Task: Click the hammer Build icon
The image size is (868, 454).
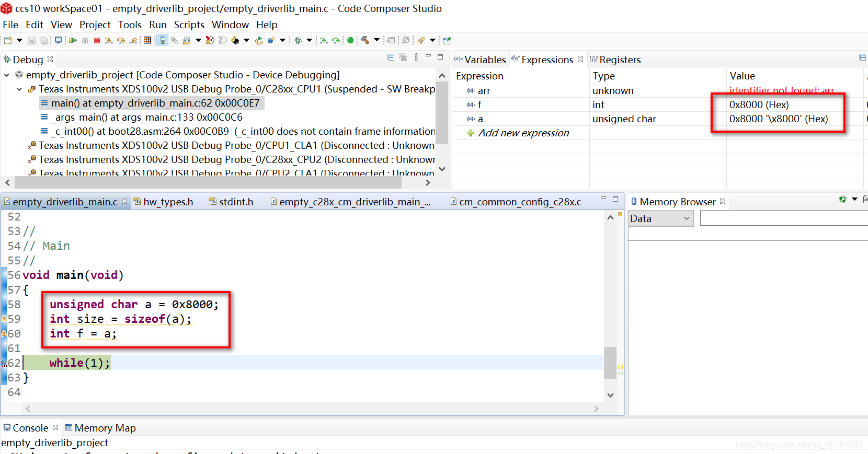Action: [x=365, y=40]
